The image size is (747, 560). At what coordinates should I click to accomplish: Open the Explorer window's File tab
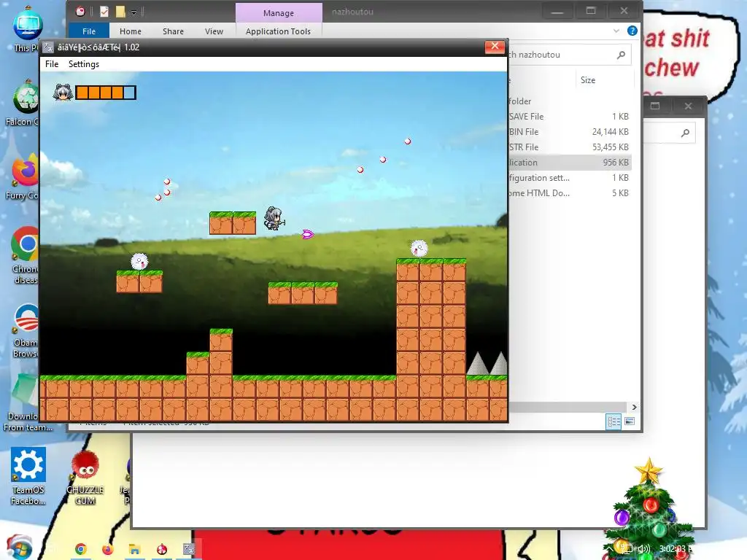(88, 31)
